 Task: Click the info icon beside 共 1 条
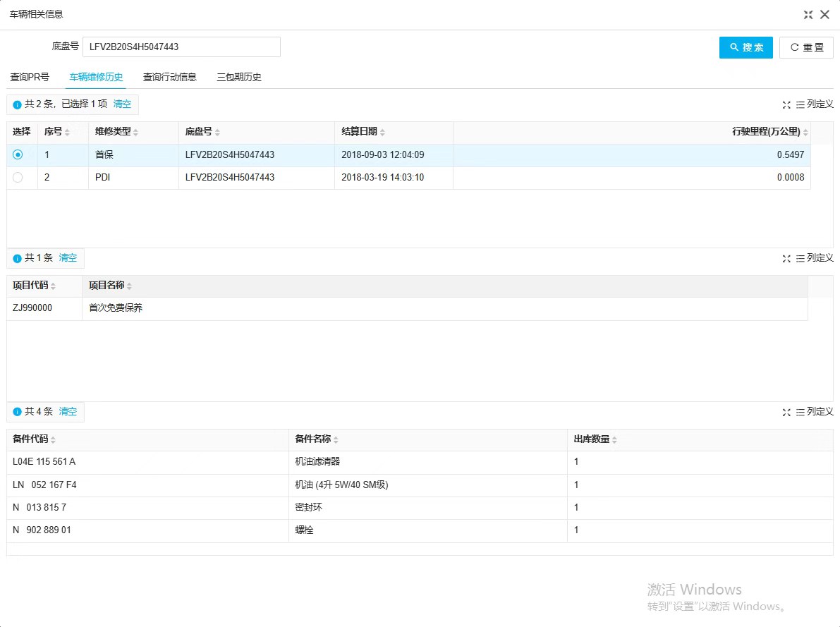[x=17, y=258]
